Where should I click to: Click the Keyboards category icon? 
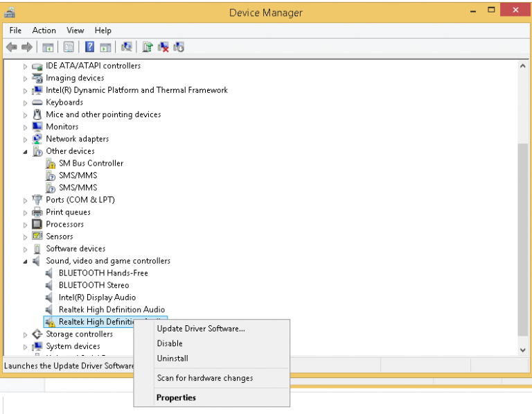[37, 102]
